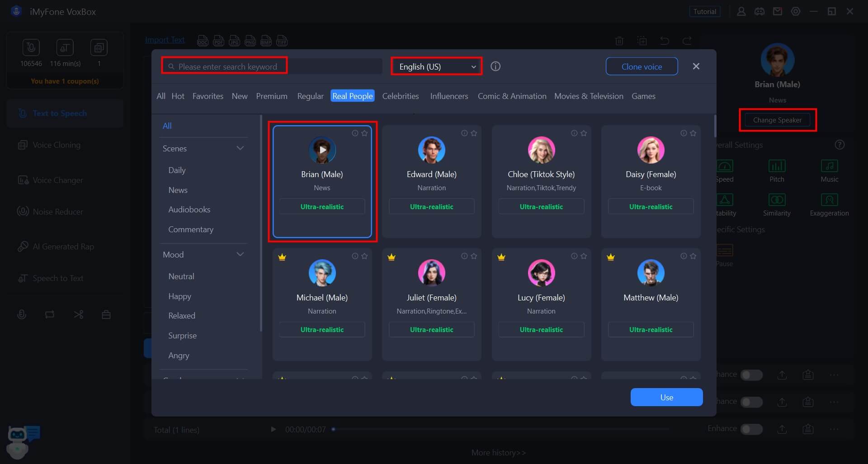Viewport: 868px width, 464px height.
Task: Click the language info icon
Action: pyautogui.click(x=495, y=66)
